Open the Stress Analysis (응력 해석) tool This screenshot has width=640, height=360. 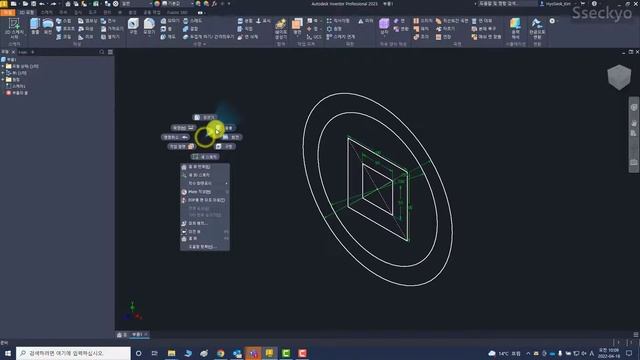point(516,29)
